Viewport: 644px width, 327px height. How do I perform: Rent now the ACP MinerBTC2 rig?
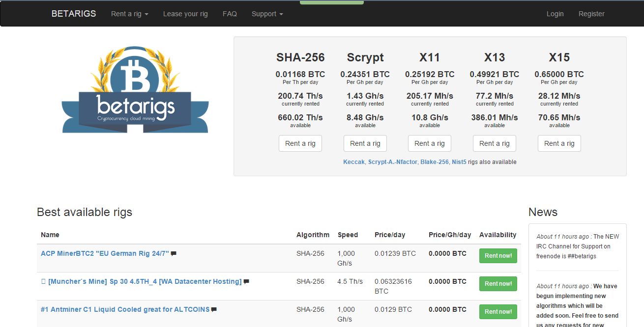[498, 256]
